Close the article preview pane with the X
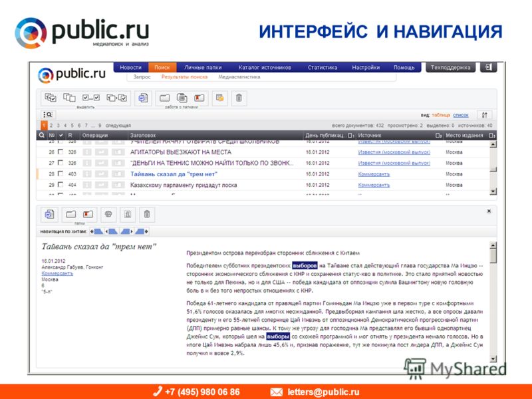Image resolution: width=532 pixels, height=399 pixels. tap(489, 211)
